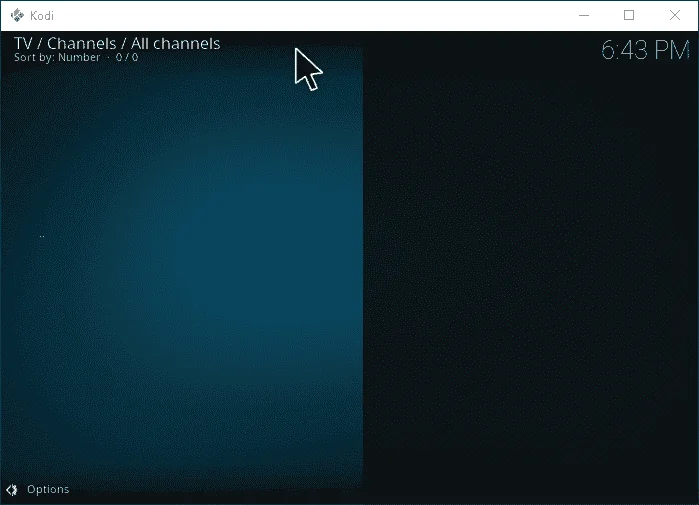Click the Kodi logo in title bar
Screen dimensions: 699x505
click(x=17, y=16)
